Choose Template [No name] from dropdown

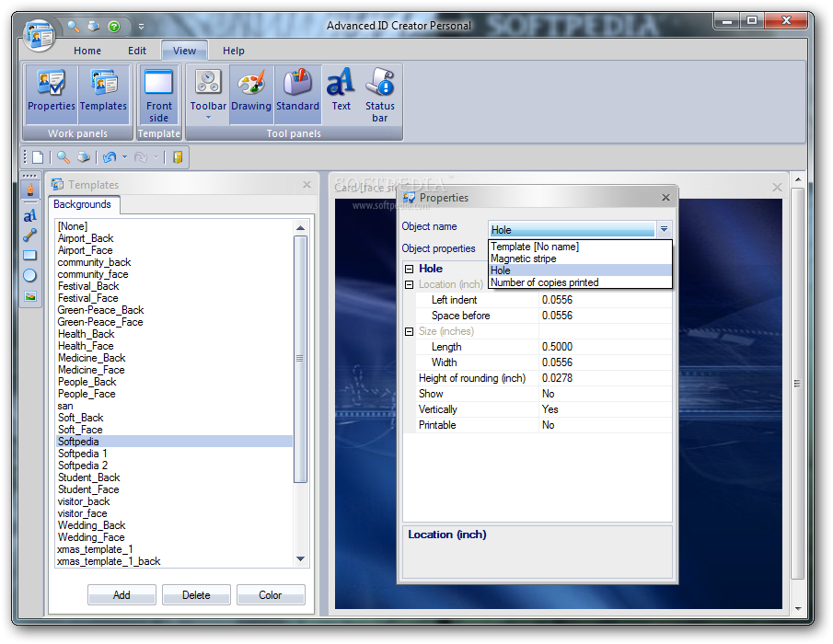580,247
